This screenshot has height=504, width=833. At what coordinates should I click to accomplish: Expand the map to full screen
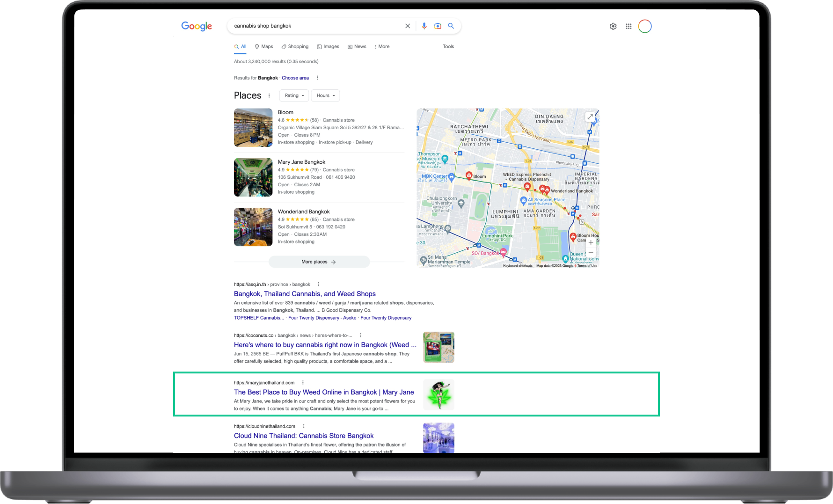point(590,117)
